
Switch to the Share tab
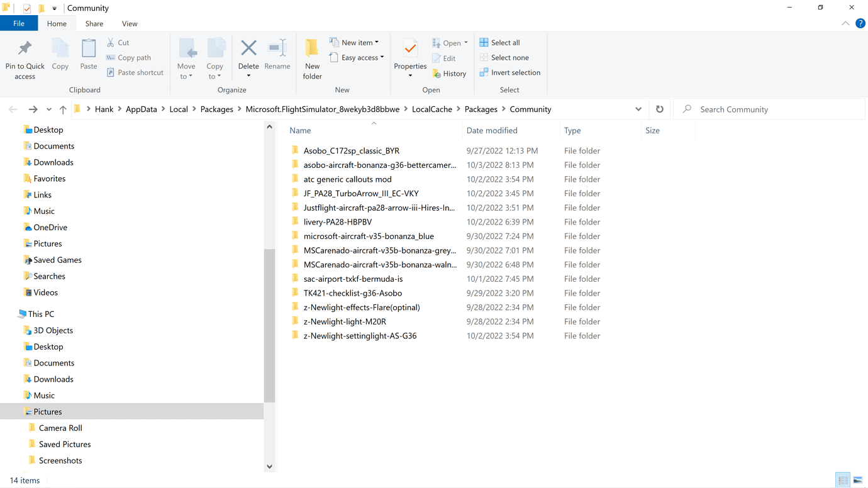pyautogui.click(x=94, y=23)
